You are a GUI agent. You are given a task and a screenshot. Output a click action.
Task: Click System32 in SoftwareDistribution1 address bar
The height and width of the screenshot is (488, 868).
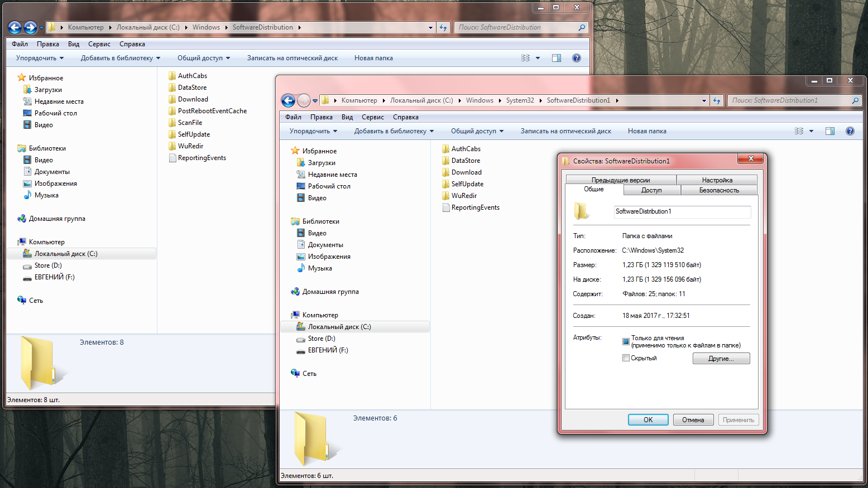point(520,100)
